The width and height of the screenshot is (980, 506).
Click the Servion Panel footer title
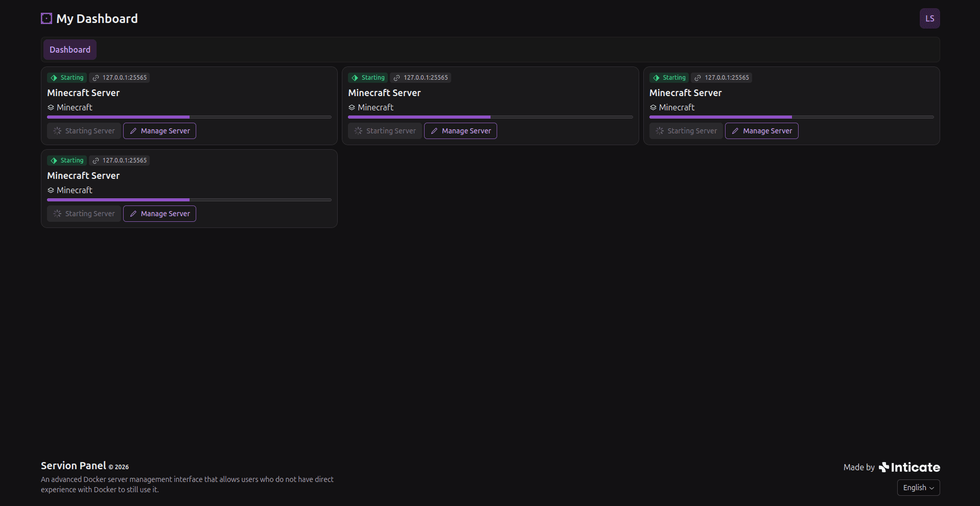coord(74,466)
